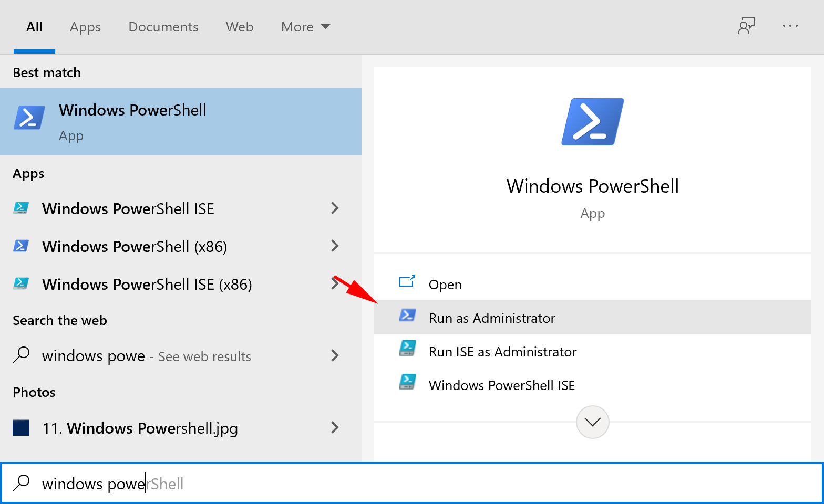The width and height of the screenshot is (824, 504).
Task: Select Windows PowerShell best match result
Action: click(181, 122)
